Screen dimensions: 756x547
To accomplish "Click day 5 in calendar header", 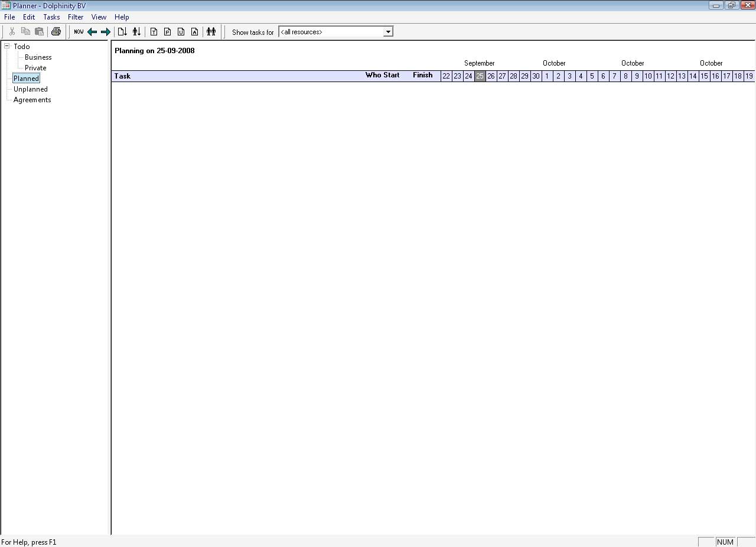I will tap(592, 76).
